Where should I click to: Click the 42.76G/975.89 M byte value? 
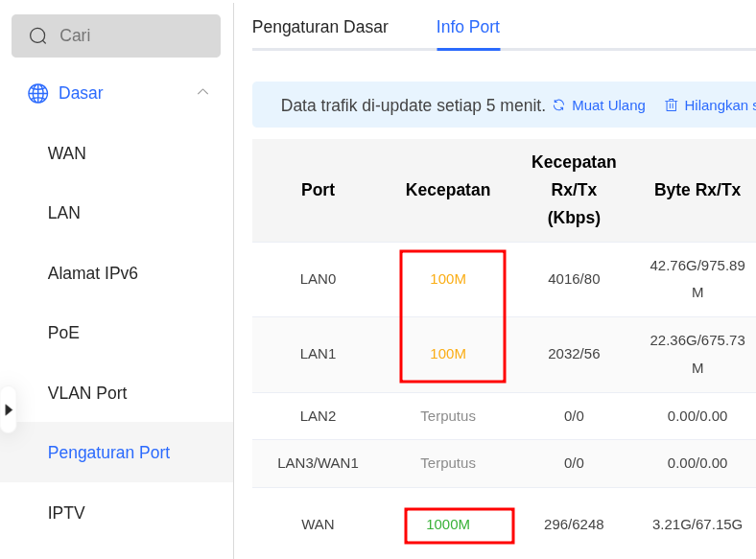click(697, 279)
